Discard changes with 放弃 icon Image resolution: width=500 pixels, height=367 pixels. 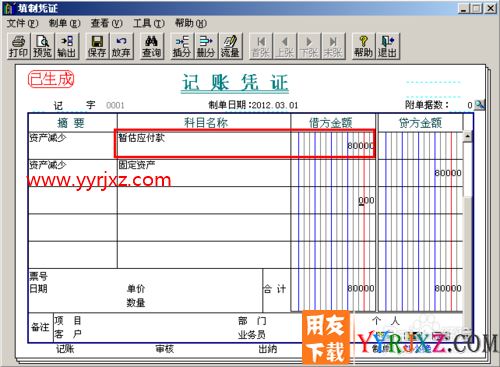click(x=121, y=46)
